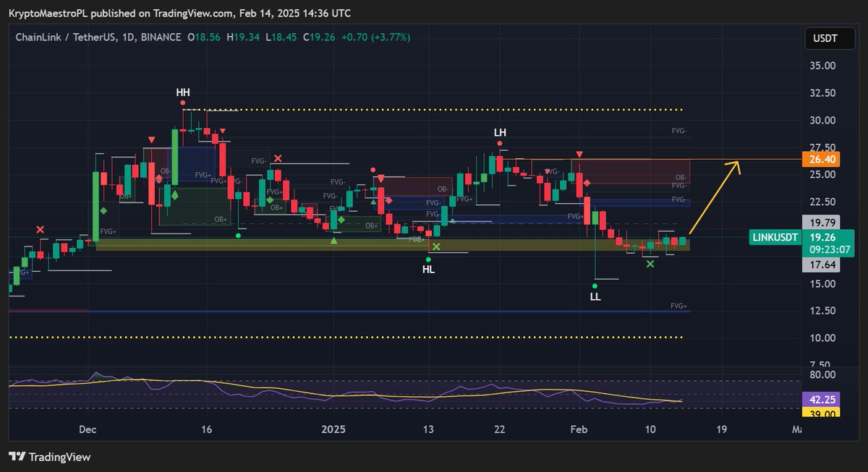Click the L18.45 low value
This screenshot has width=868, height=472.
pos(282,37)
